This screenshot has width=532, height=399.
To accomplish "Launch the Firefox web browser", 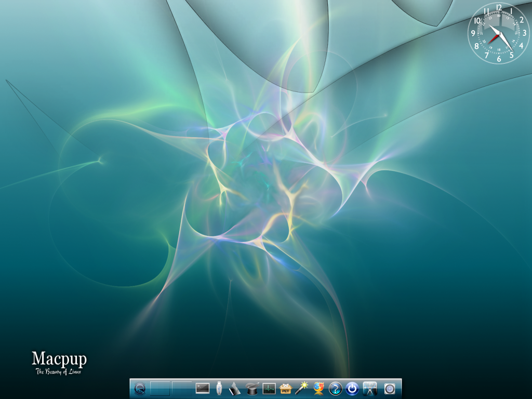I will click(318, 388).
